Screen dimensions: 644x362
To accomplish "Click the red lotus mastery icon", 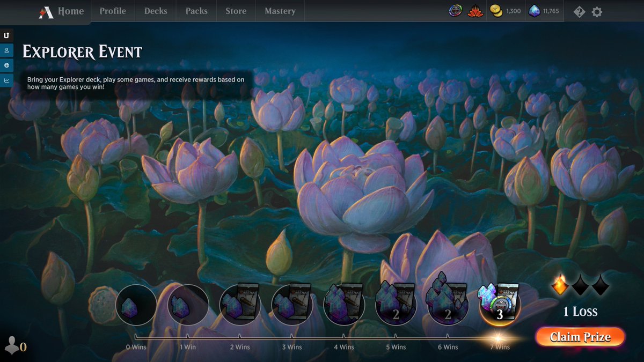I will click(476, 11).
